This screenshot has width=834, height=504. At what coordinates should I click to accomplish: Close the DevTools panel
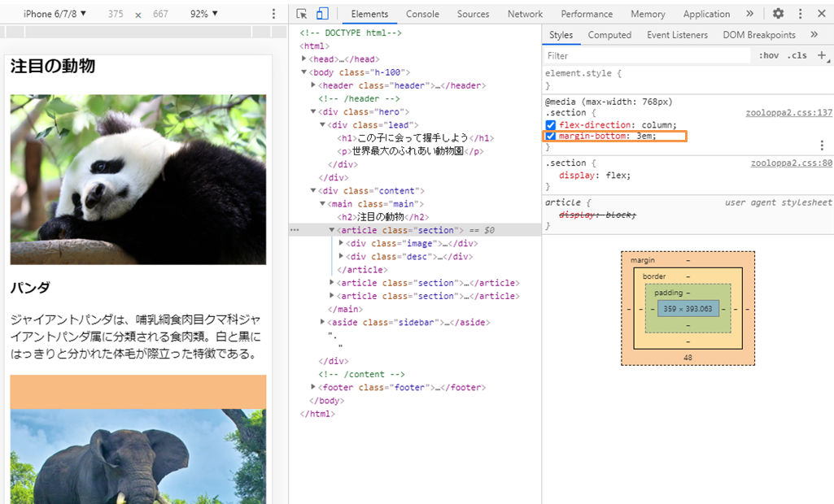click(821, 14)
